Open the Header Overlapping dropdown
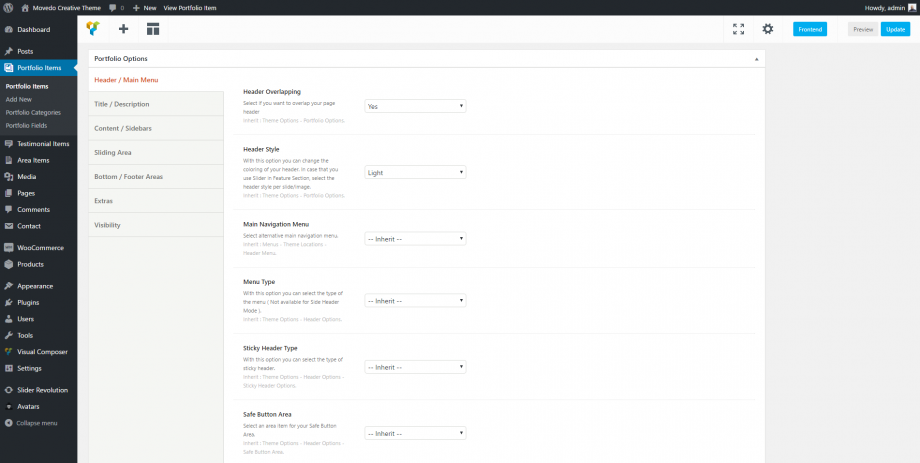This screenshot has height=463, width=920. coord(415,106)
